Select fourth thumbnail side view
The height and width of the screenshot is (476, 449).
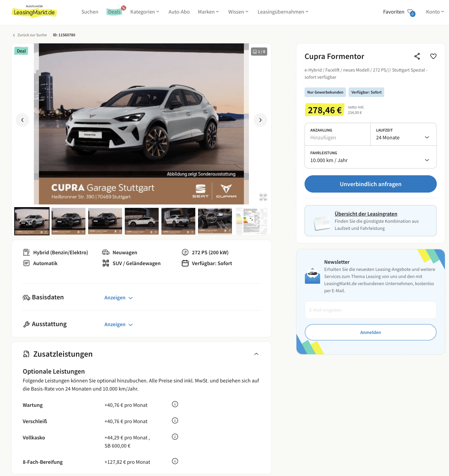pyautogui.click(x=142, y=221)
